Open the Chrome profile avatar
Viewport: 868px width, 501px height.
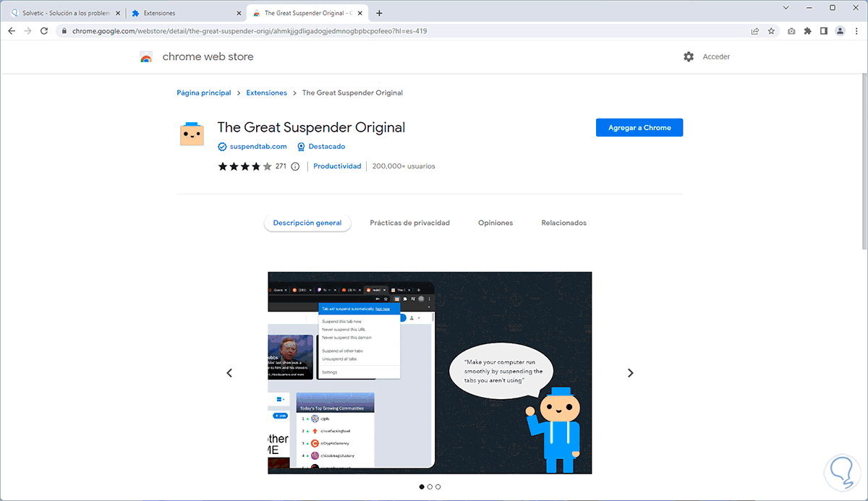[x=840, y=31]
